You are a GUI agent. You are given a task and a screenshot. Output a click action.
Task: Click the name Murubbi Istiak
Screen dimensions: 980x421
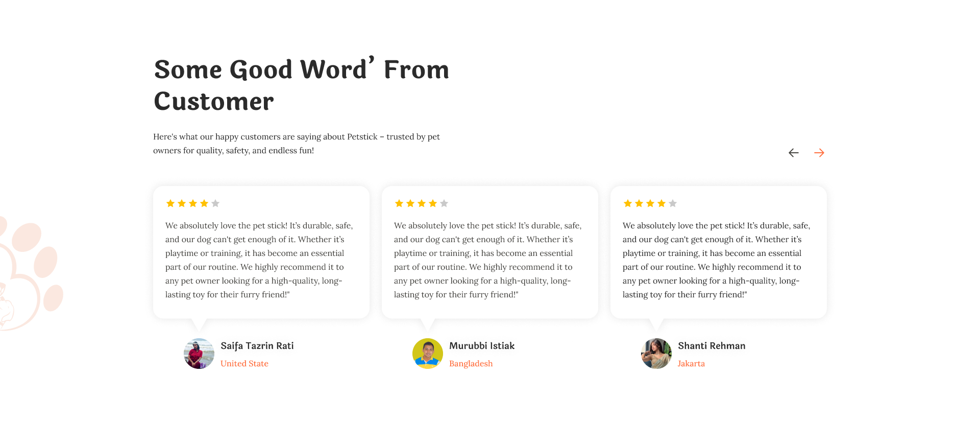click(x=482, y=346)
